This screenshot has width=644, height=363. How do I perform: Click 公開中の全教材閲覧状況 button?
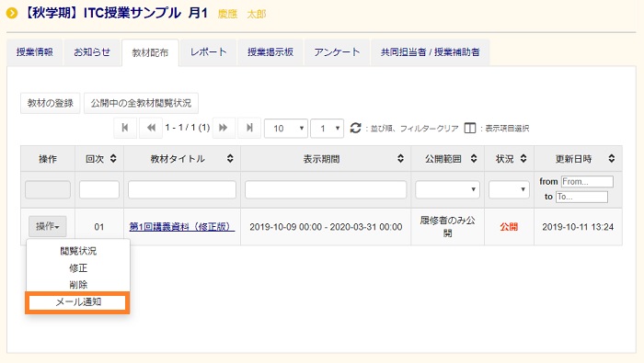pyautogui.click(x=141, y=103)
